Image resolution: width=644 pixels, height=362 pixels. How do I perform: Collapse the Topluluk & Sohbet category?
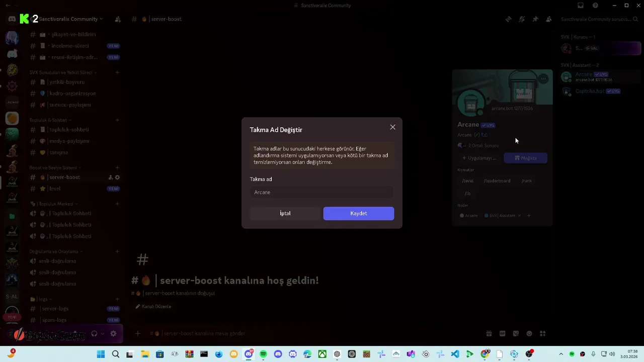coord(50,120)
